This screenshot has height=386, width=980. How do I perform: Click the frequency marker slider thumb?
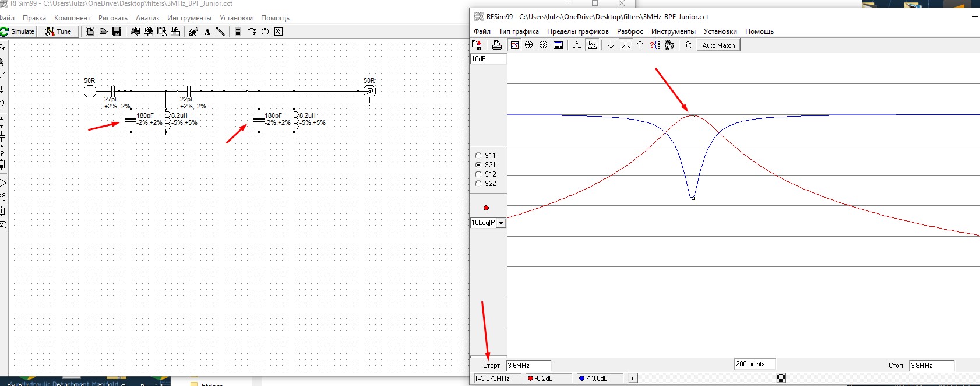pyautogui.click(x=781, y=378)
